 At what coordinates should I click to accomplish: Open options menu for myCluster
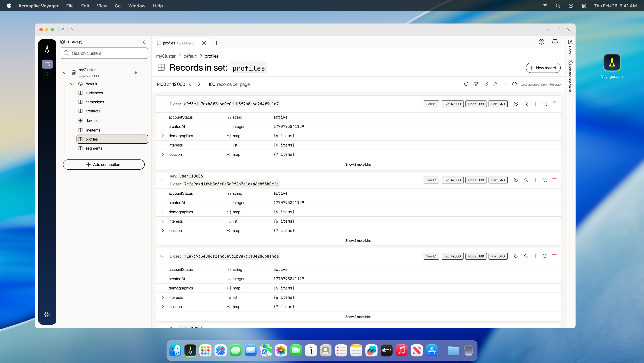[x=143, y=73]
